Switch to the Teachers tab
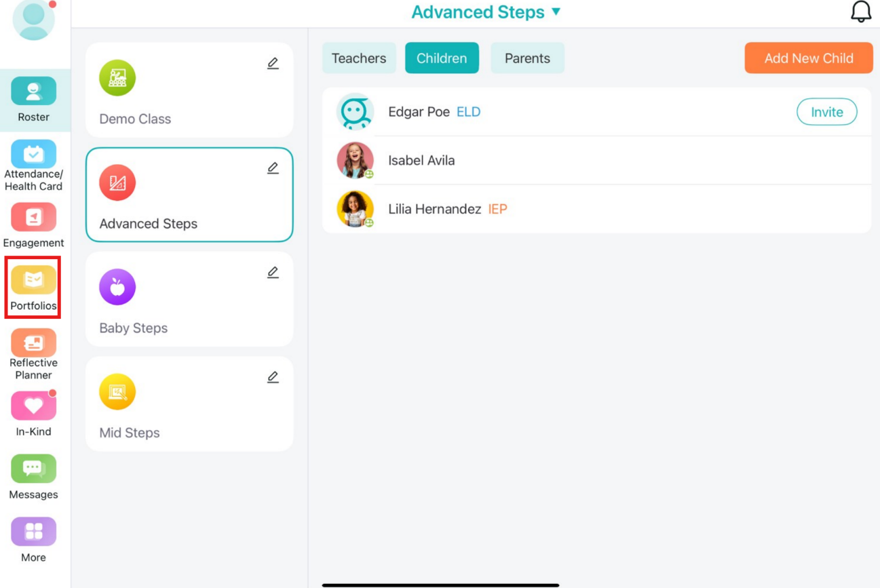 [359, 58]
